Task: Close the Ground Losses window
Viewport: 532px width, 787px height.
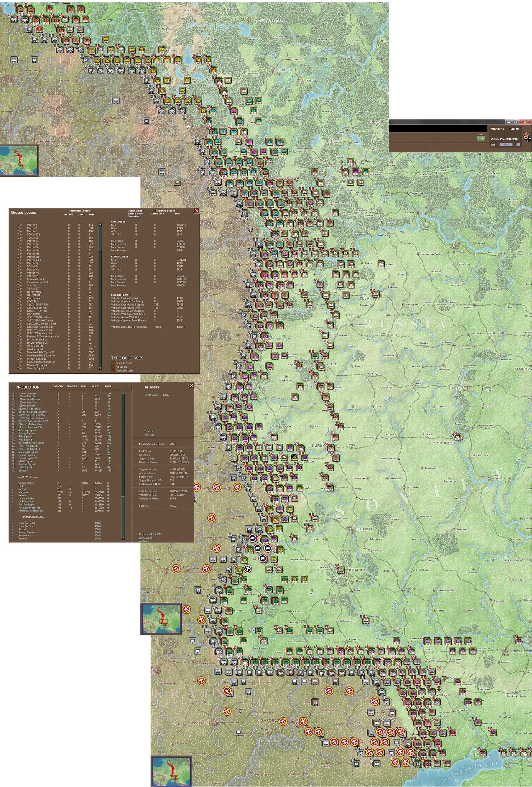Action: pyautogui.click(x=197, y=211)
